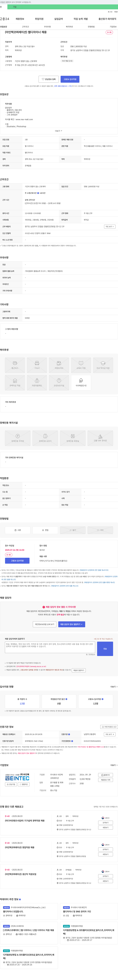The height and width of the screenshot is (980, 118).
Task: Send the inquiry with 전송 button
Action: (105, 649)
